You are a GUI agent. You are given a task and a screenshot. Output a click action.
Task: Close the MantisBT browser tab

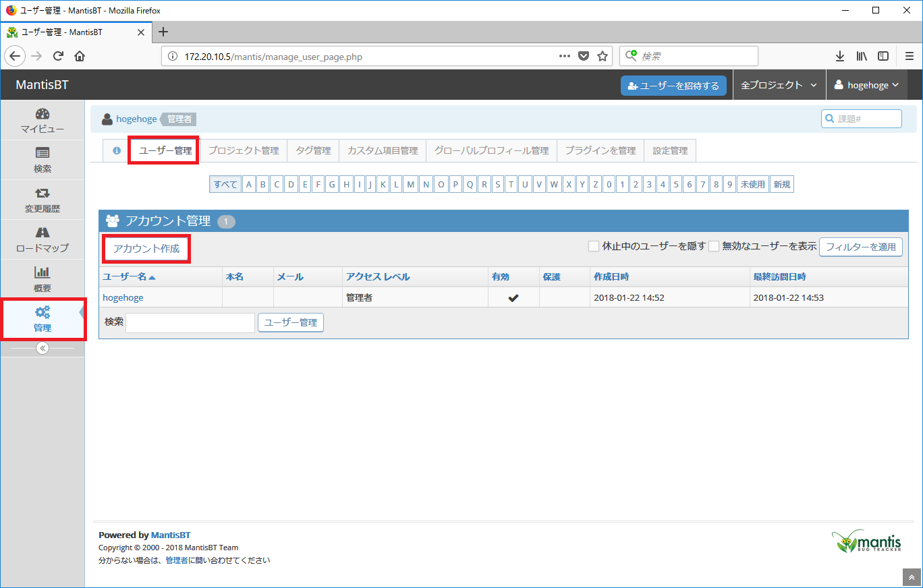click(140, 32)
